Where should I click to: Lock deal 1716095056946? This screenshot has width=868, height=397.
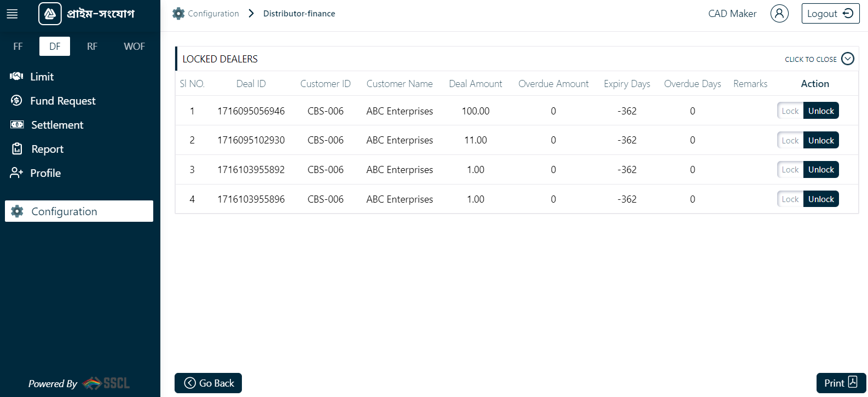click(790, 111)
